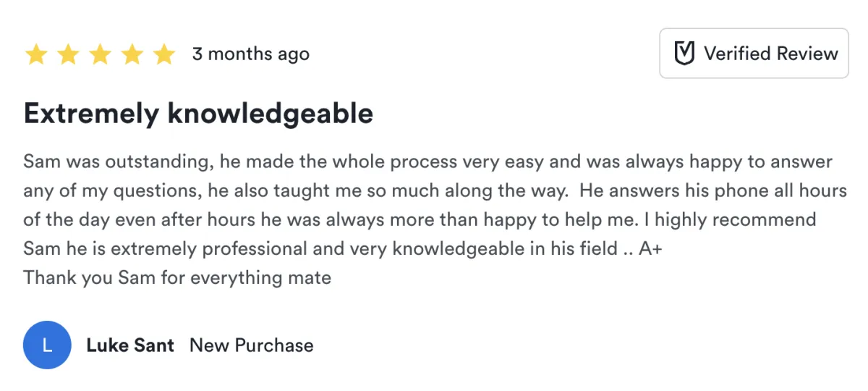This screenshot has height=391, width=868.
Task: Click reviewer name Luke Sant
Action: pos(130,345)
